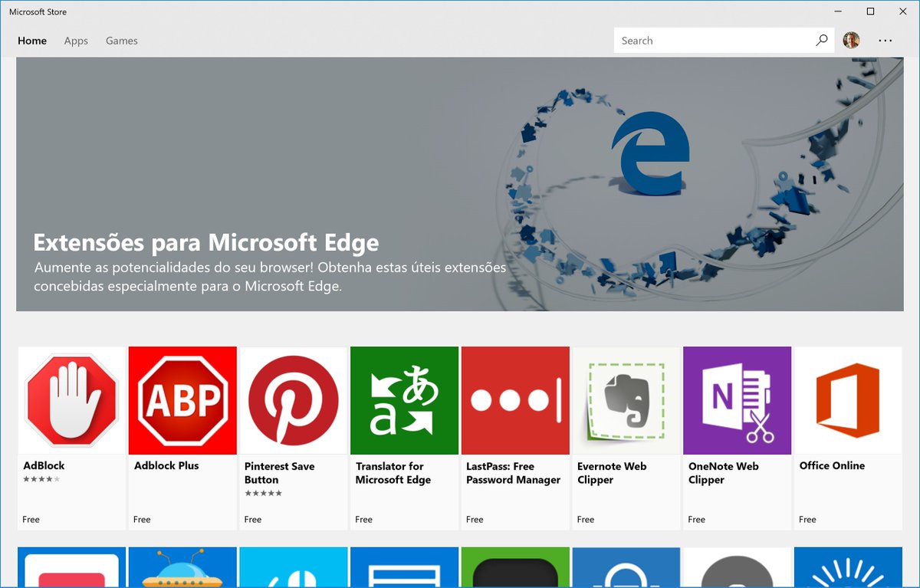Click the Microsoft Store window title
This screenshot has width=920, height=588.
point(38,11)
